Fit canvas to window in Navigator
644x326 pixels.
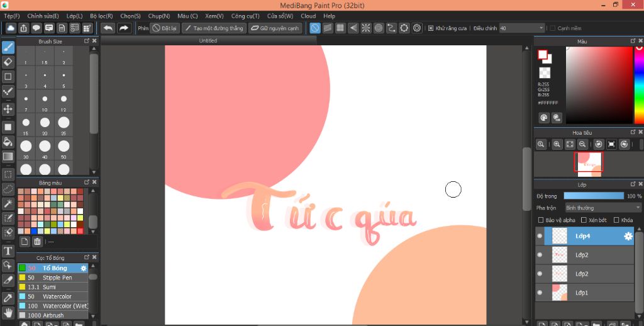point(570,144)
